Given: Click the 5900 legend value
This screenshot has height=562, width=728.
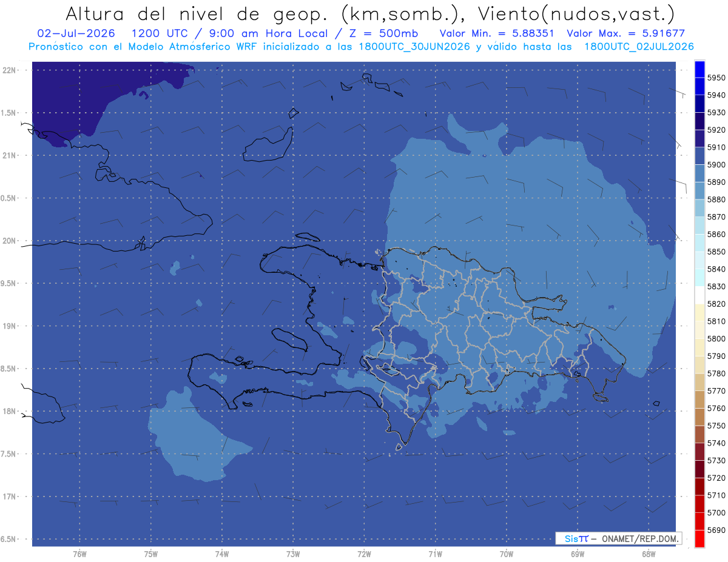Looking at the screenshot, I should [716, 164].
